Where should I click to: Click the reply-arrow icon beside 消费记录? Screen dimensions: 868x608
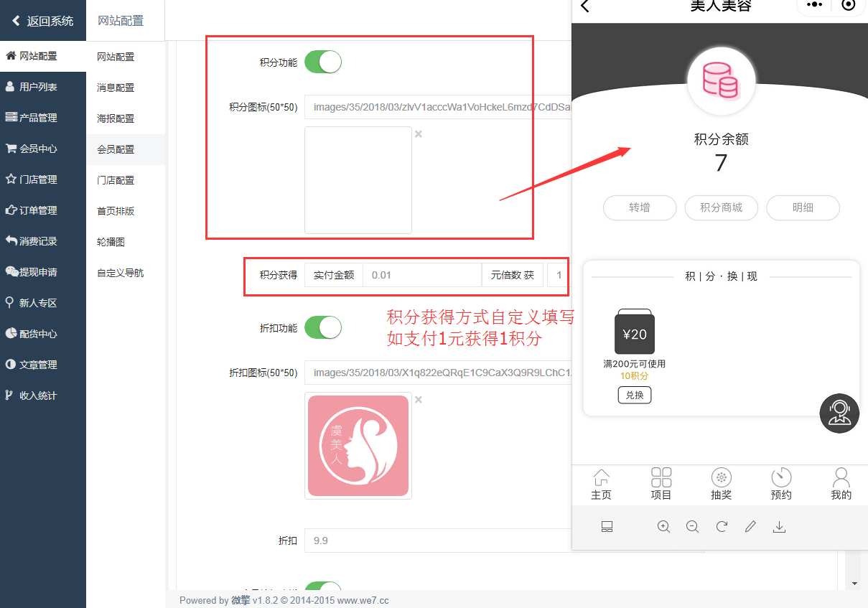pos(11,240)
